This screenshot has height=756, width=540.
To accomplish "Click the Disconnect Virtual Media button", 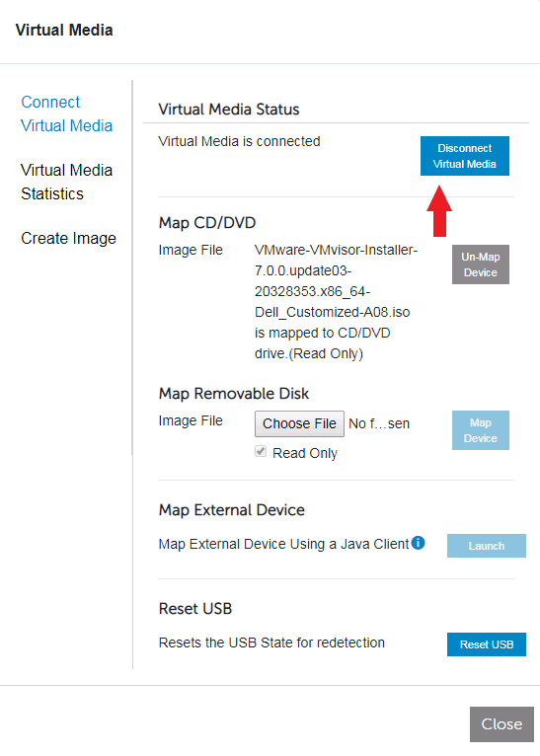I will 465,156.
